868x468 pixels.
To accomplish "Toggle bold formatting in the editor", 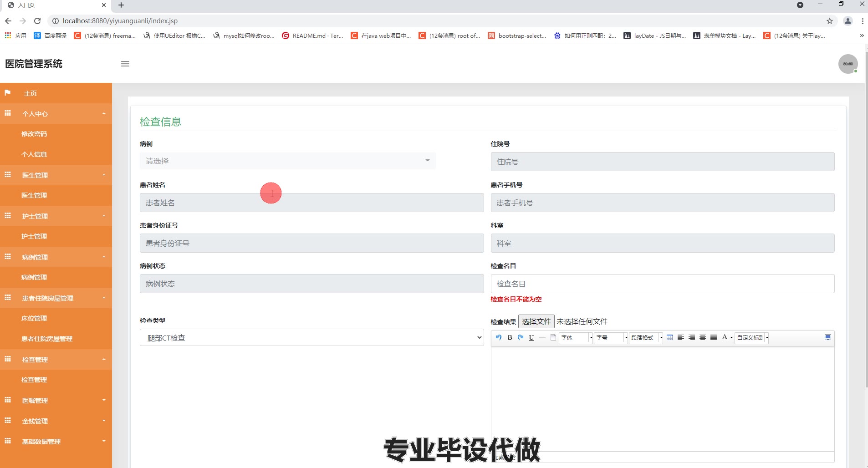I will pyautogui.click(x=510, y=337).
